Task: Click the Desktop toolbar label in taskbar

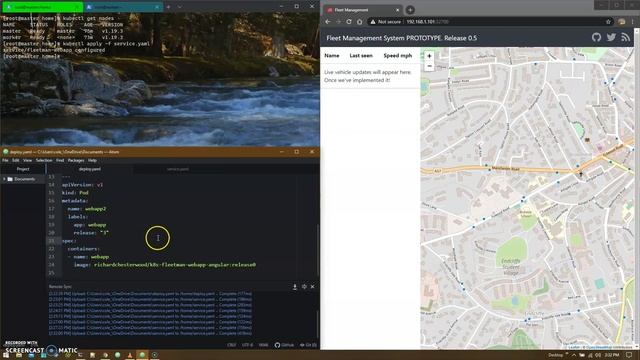Action: click(556, 355)
